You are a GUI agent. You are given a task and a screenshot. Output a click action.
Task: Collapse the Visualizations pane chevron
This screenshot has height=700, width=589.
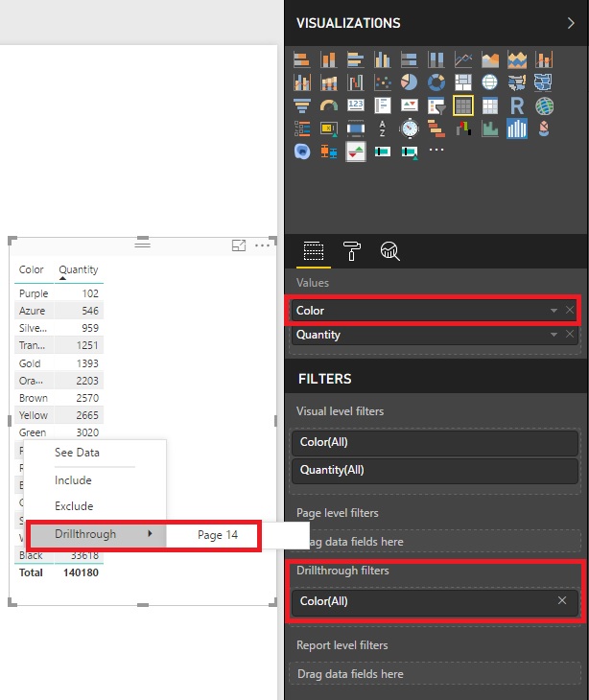[x=571, y=23]
